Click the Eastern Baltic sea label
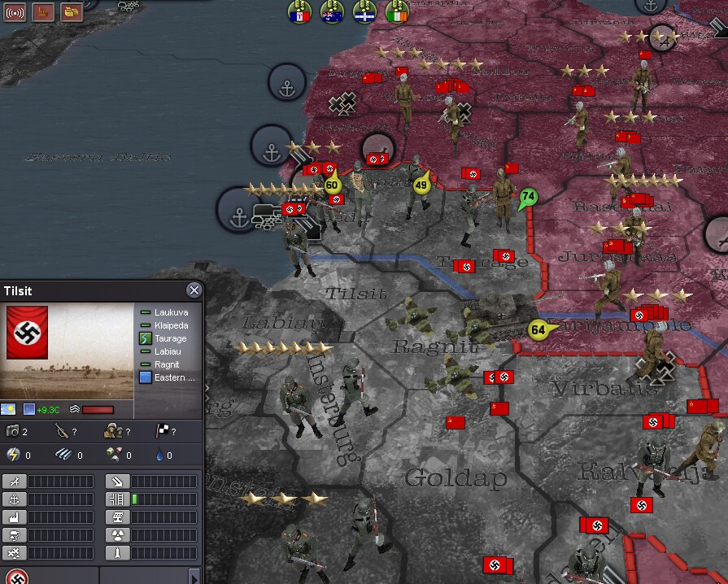The image size is (728, 584). (97, 157)
